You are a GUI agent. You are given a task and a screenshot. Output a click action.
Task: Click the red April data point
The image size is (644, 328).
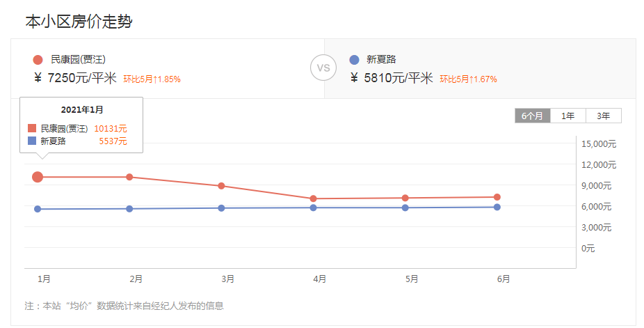tap(314, 198)
